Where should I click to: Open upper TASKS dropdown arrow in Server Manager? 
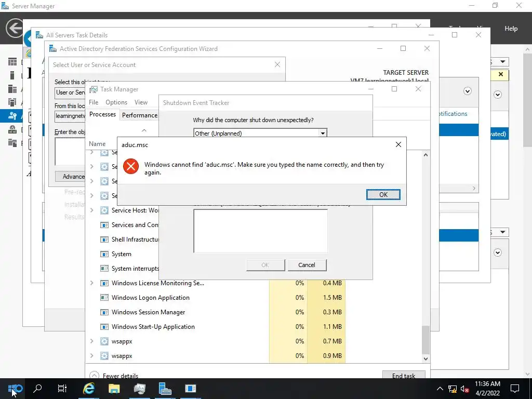[502, 62]
